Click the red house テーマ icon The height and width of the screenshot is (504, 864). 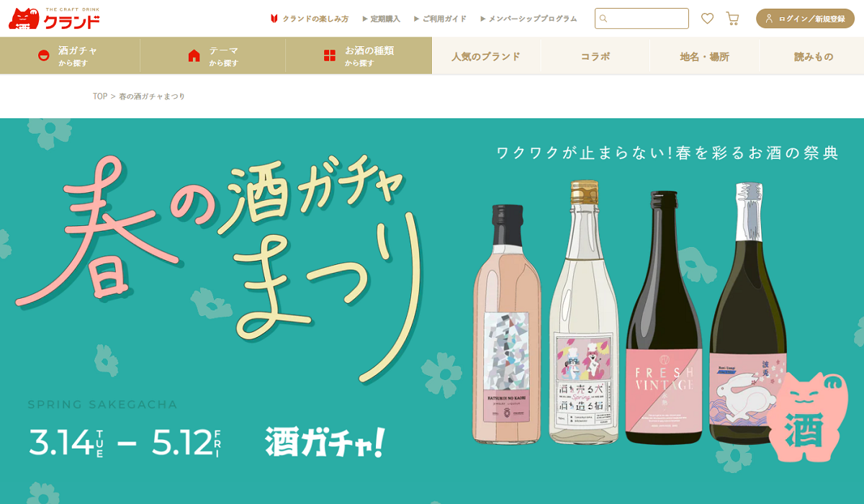[x=194, y=56]
